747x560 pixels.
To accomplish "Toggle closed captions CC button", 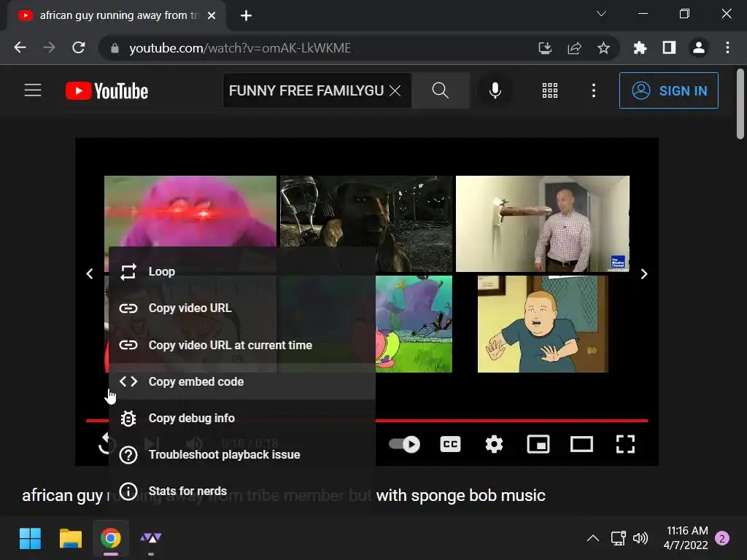I will tap(450, 444).
